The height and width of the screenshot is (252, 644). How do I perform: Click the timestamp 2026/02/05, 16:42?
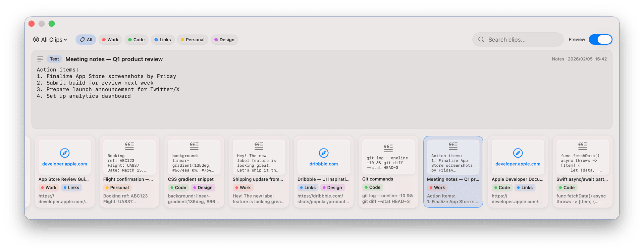tap(587, 59)
